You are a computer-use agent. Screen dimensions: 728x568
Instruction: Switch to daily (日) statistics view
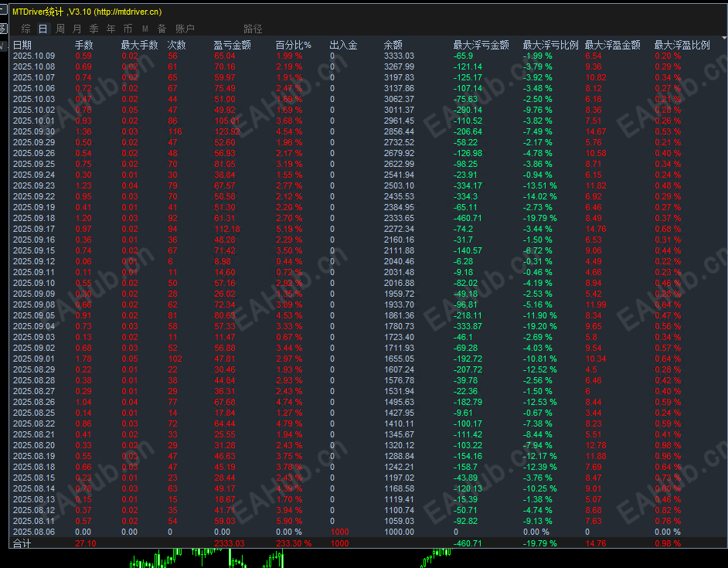[43, 28]
